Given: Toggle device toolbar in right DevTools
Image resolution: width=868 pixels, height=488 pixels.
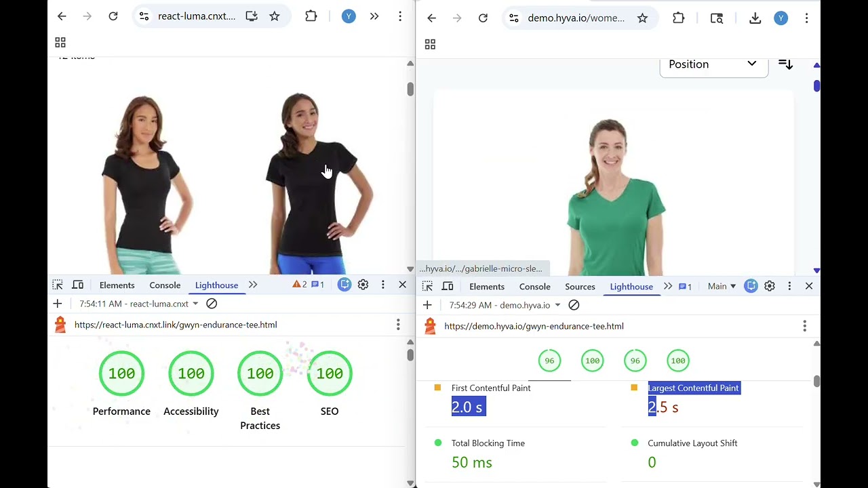Looking at the screenshot, I should [x=448, y=286].
